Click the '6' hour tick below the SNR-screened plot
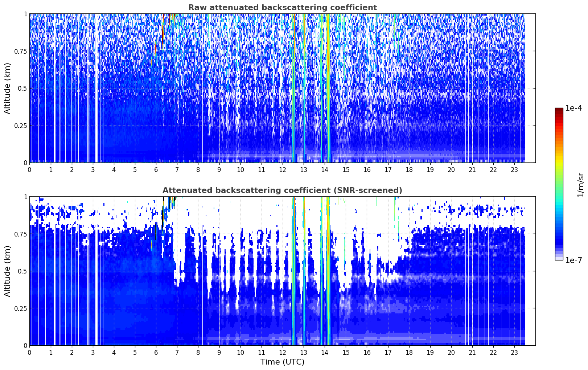Image resolution: width=588 pixels, height=370 pixels. click(x=156, y=352)
